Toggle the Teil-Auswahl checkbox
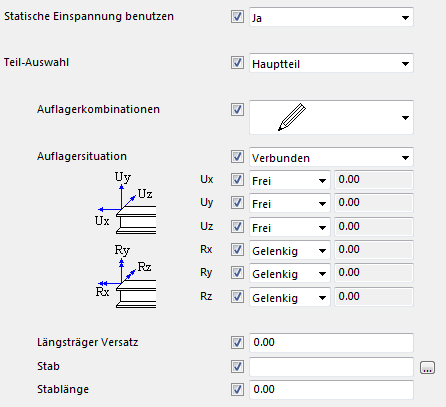This screenshot has height=407, width=446. pyautogui.click(x=237, y=63)
